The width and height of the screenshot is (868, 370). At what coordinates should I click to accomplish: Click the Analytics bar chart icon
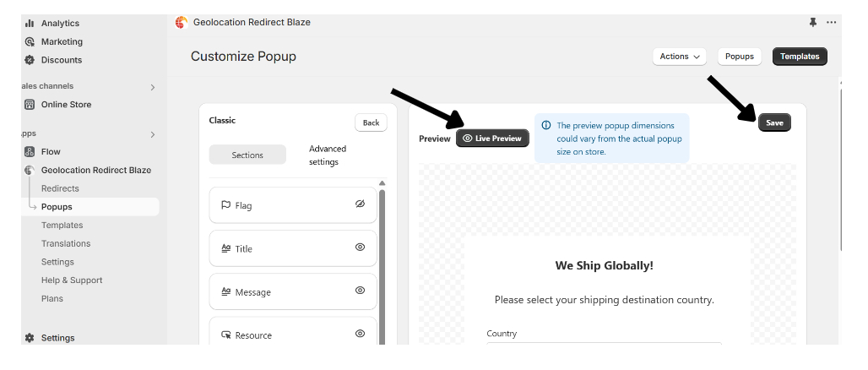(x=30, y=24)
